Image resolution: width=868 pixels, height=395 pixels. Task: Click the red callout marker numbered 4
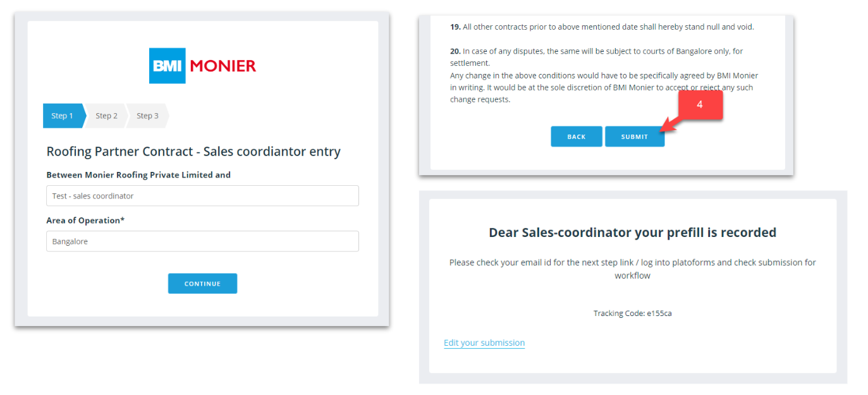[699, 105]
